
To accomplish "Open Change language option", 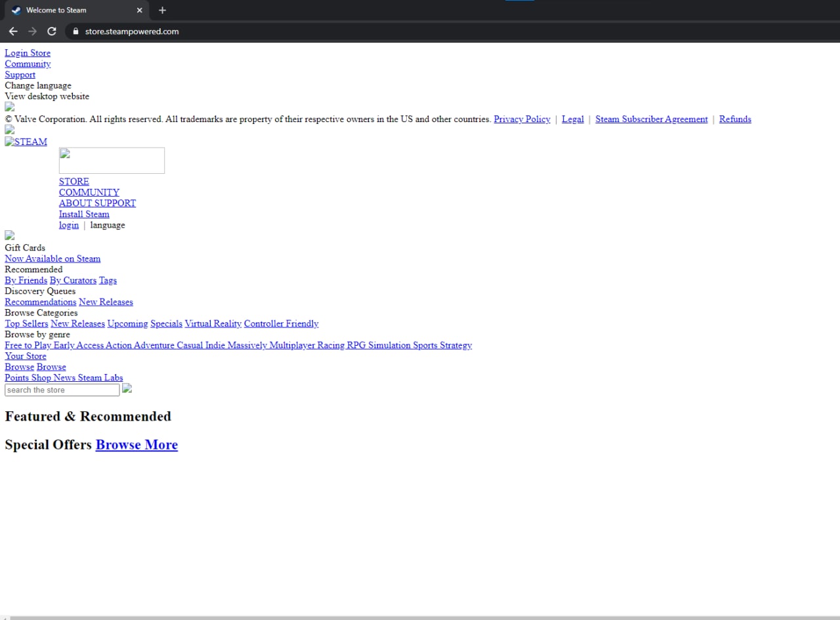I will pos(38,85).
